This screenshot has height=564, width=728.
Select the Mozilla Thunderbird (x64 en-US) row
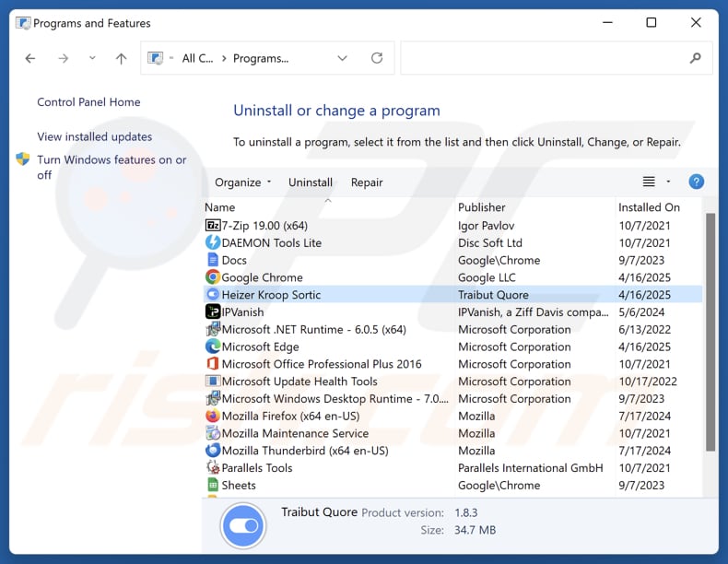tap(452, 451)
